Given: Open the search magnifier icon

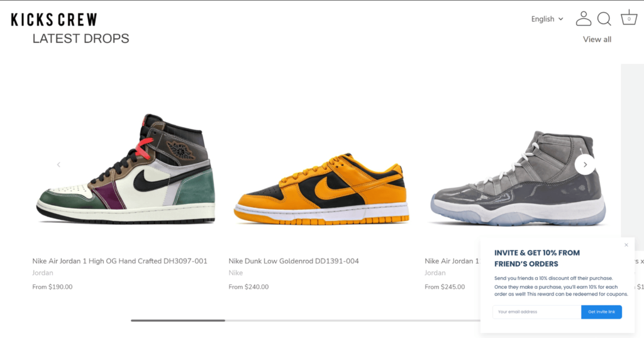Looking at the screenshot, I should tap(604, 18).
